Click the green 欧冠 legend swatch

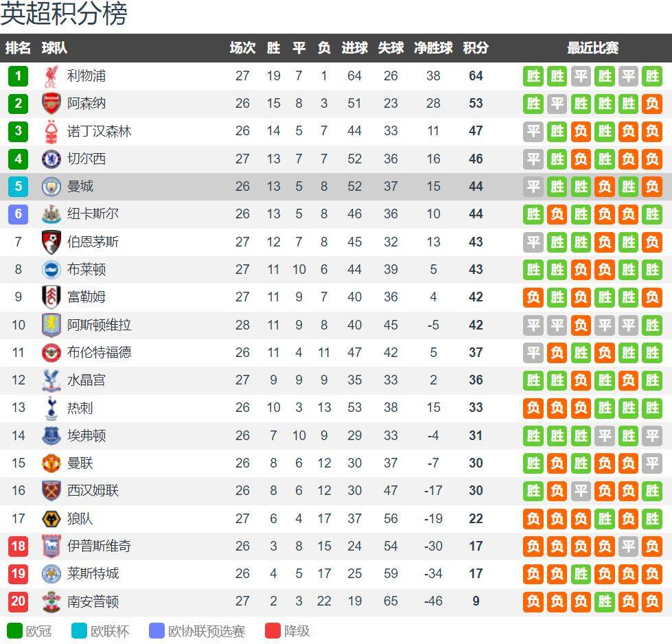coord(14,630)
